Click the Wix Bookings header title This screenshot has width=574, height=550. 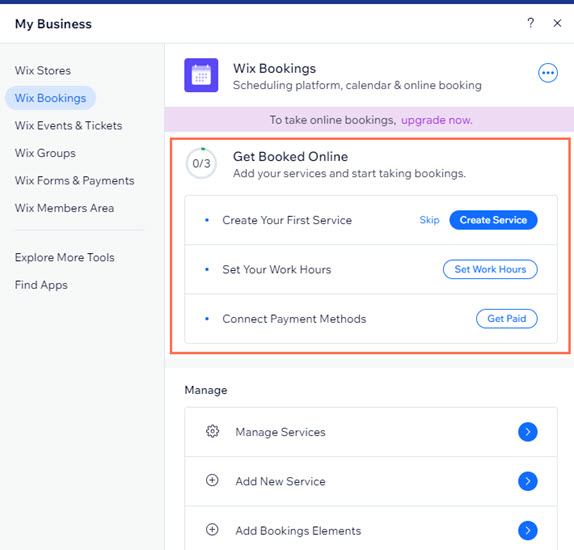pos(275,68)
